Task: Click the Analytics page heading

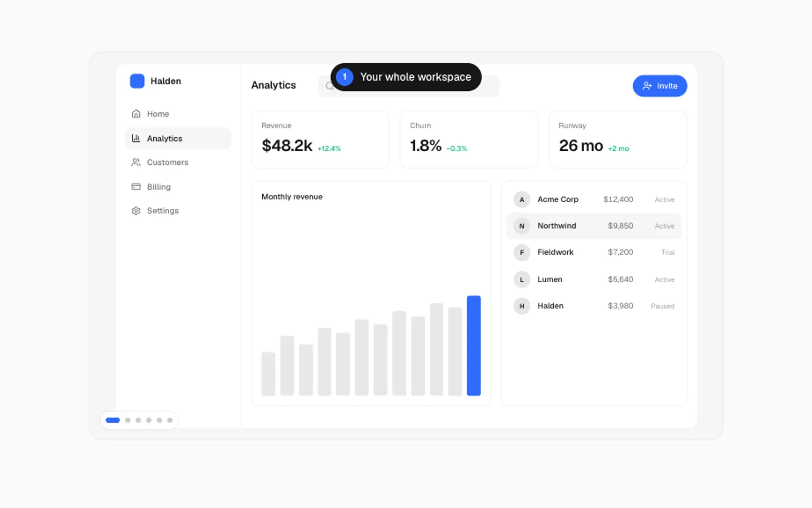Action: tap(273, 85)
